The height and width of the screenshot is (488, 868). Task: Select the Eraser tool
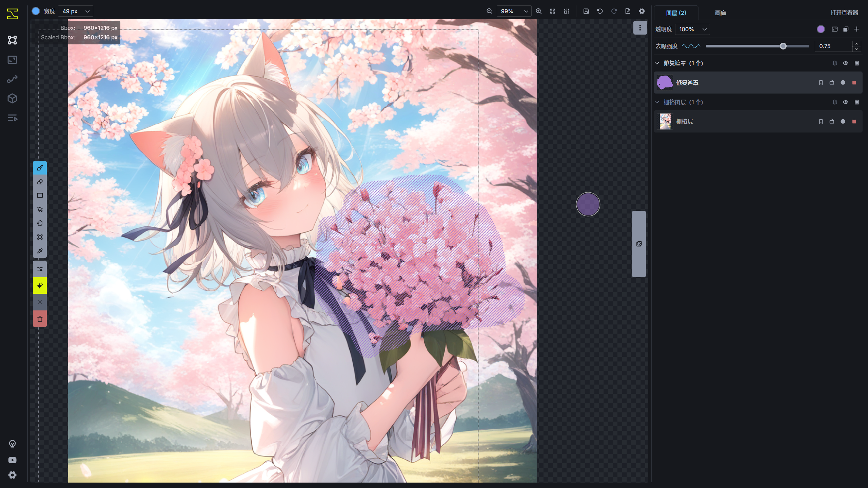(x=40, y=182)
